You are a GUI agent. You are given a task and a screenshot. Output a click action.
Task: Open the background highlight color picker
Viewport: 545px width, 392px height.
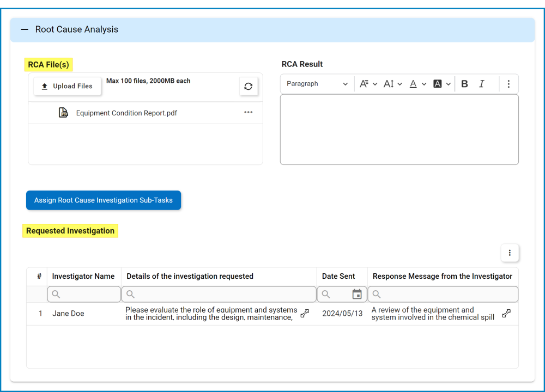[441, 84]
